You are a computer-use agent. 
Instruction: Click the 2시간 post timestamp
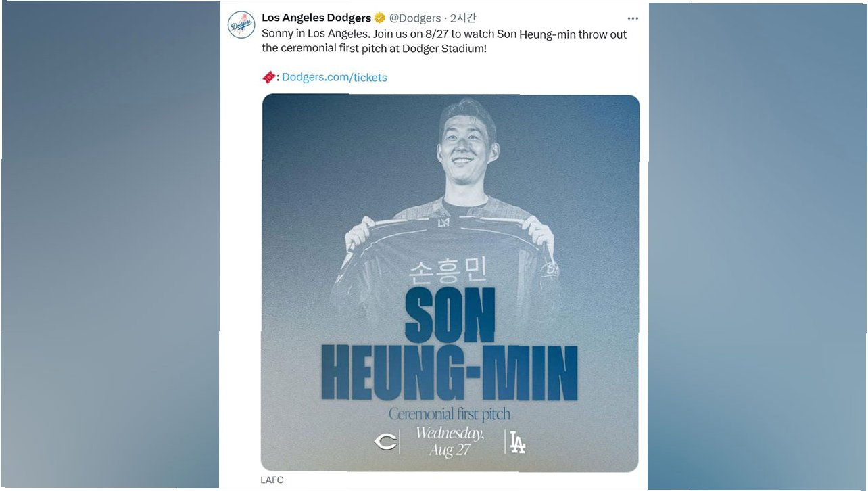463,18
